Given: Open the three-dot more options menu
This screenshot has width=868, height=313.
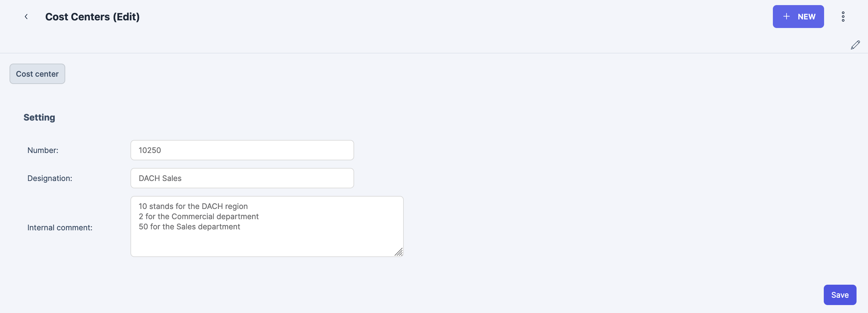Looking at the screenshot, I should coord(843,17).
